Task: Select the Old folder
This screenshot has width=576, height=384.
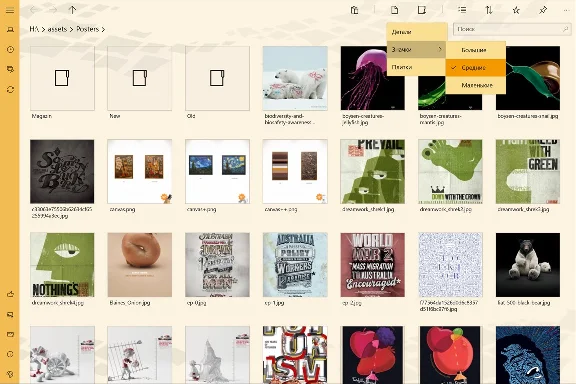Action: 217,78
